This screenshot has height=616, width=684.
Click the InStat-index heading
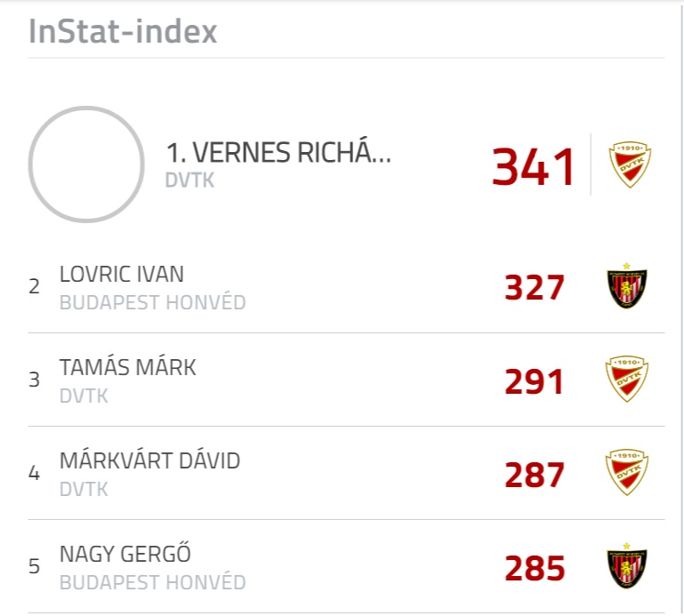point(123,31)
